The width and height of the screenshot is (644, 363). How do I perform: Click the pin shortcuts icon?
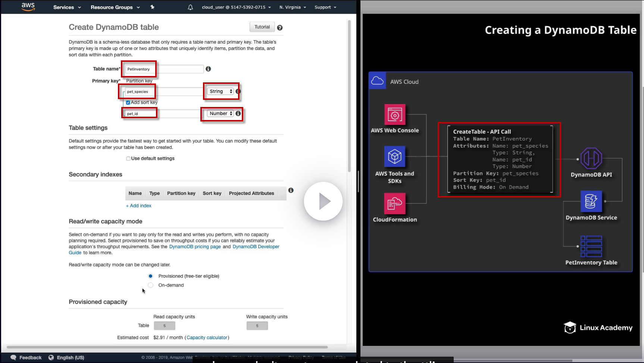pyautogui.click(x=152, y=7)
